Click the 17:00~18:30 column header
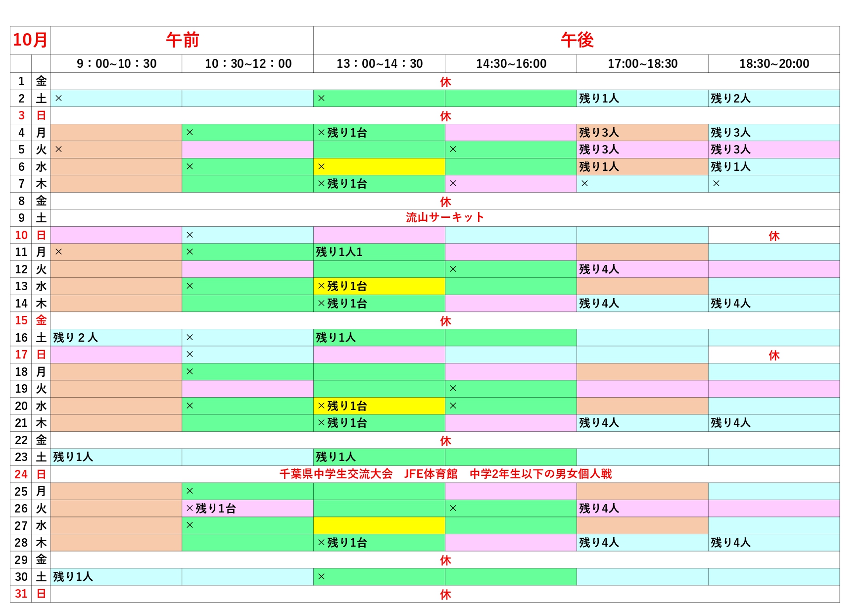This screenshot has height=614, width=868. (642, 63)
